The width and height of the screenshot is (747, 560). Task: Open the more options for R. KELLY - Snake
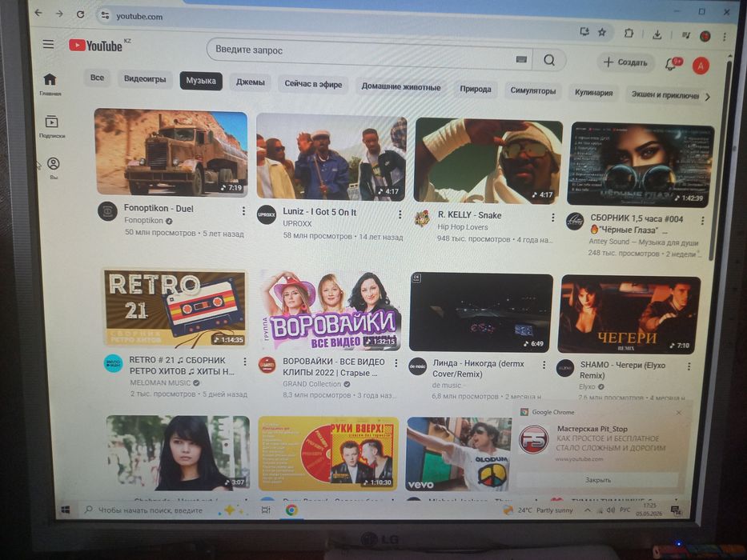[x=552, y=218]
